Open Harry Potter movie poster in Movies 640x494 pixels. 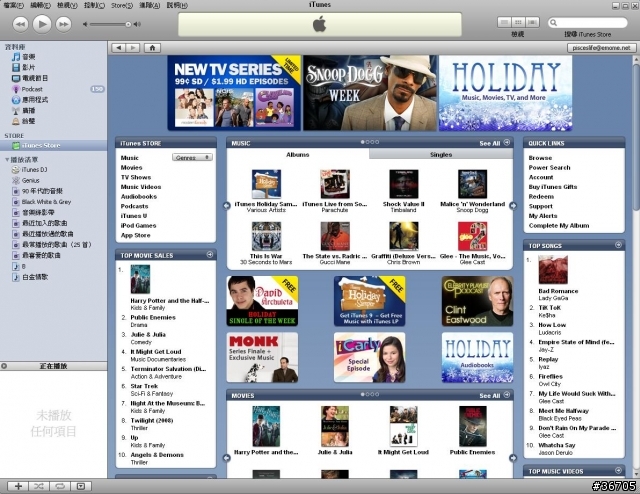[266, 426]
